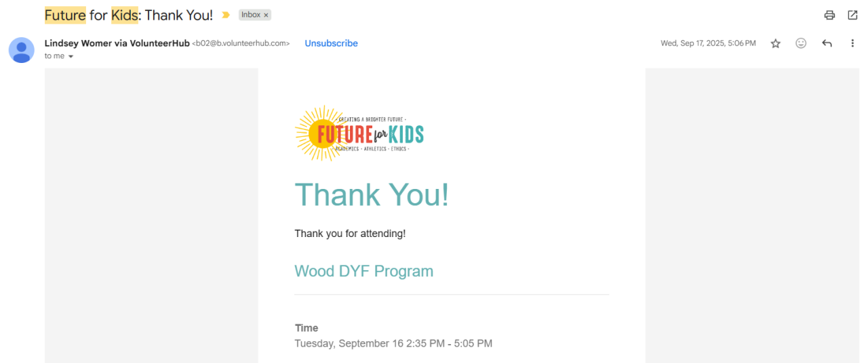Image resolution: width=868 pixels, height=363 pixels.
Task: Open the email in a new window
Action: (x=852, y=15)
